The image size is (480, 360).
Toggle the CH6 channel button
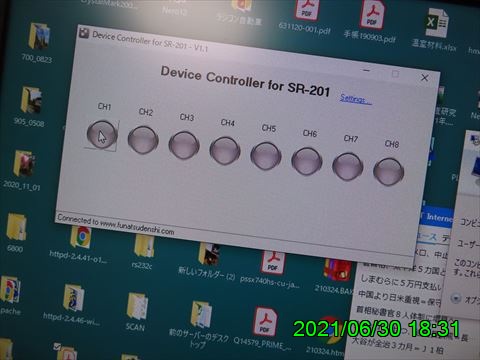pos(307,162)
